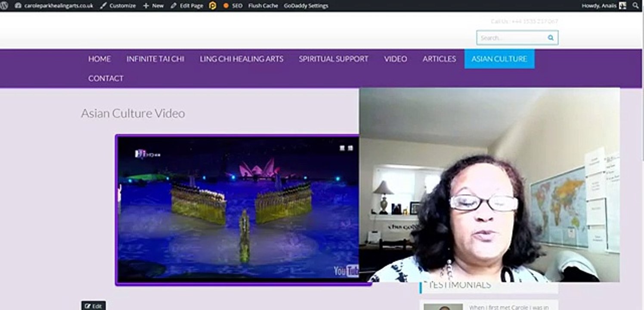Click the orange P plugin icon

pos(213,6)
